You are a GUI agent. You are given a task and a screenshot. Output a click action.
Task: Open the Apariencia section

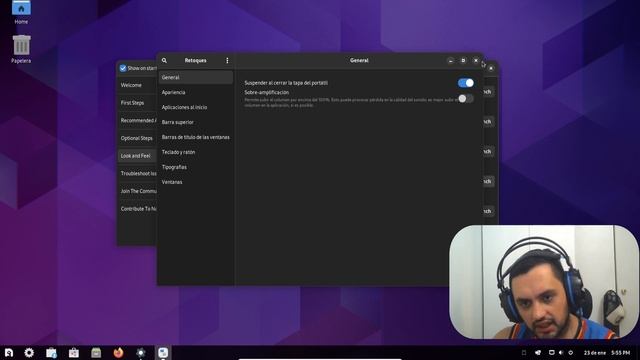pos(196,92)
